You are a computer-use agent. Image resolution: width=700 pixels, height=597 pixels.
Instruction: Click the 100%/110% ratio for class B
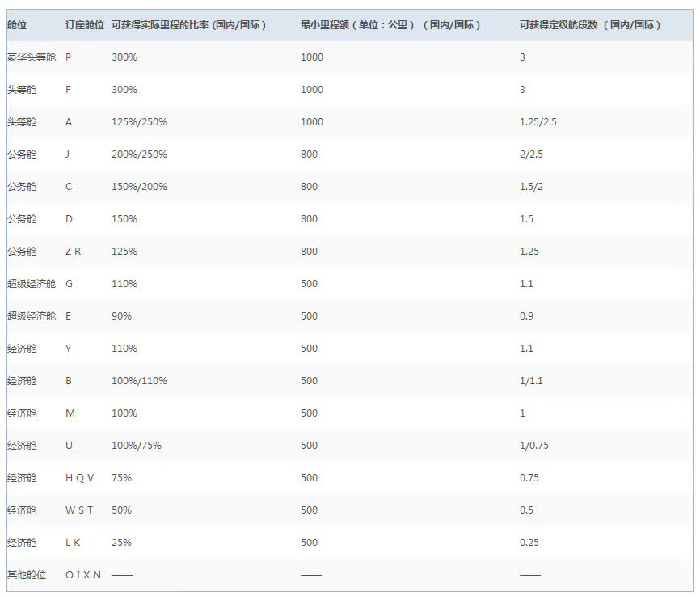click(139, 381)
